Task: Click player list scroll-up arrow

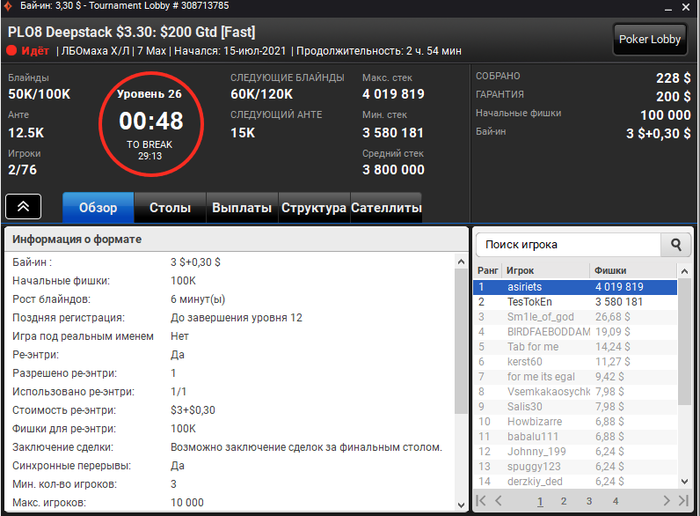Action: (x=684, y=271)
